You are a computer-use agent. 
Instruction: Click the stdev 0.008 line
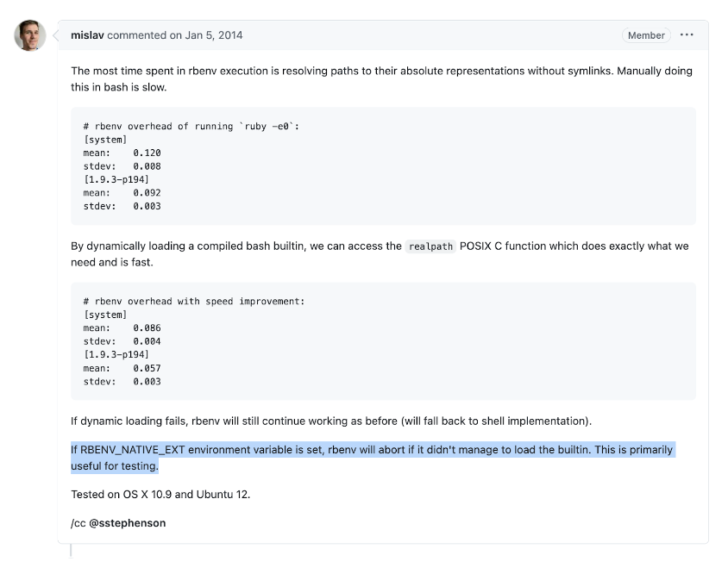point(122,166)
